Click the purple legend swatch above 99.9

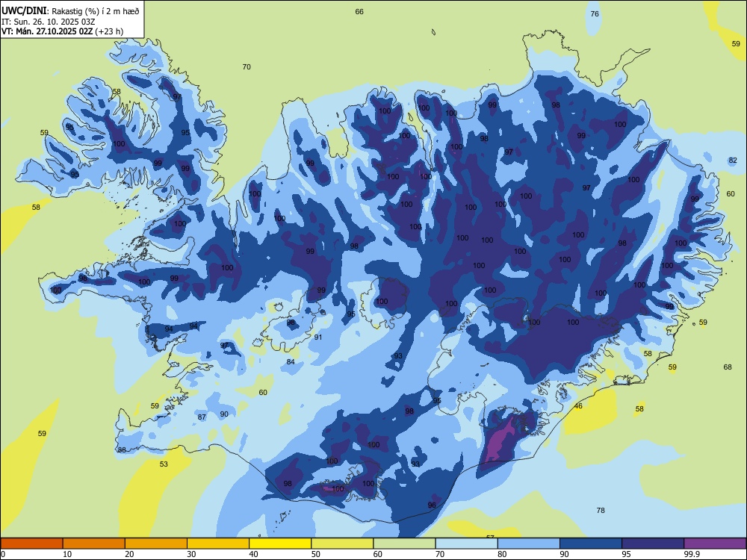[715, 544]
